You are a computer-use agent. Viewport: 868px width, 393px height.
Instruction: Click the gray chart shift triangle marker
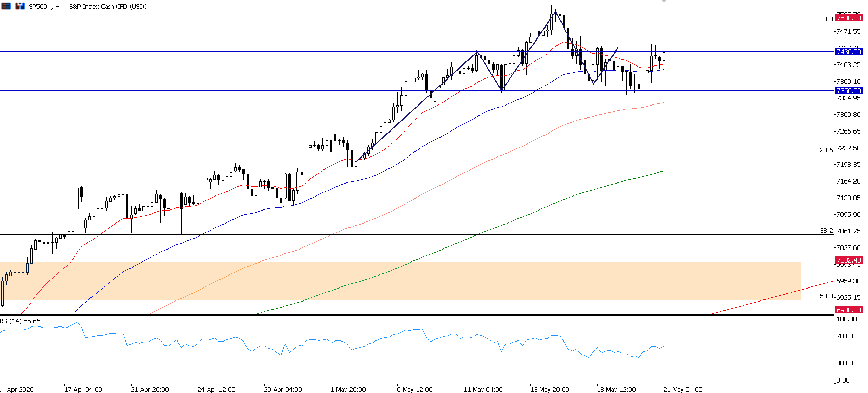point(664,2)
